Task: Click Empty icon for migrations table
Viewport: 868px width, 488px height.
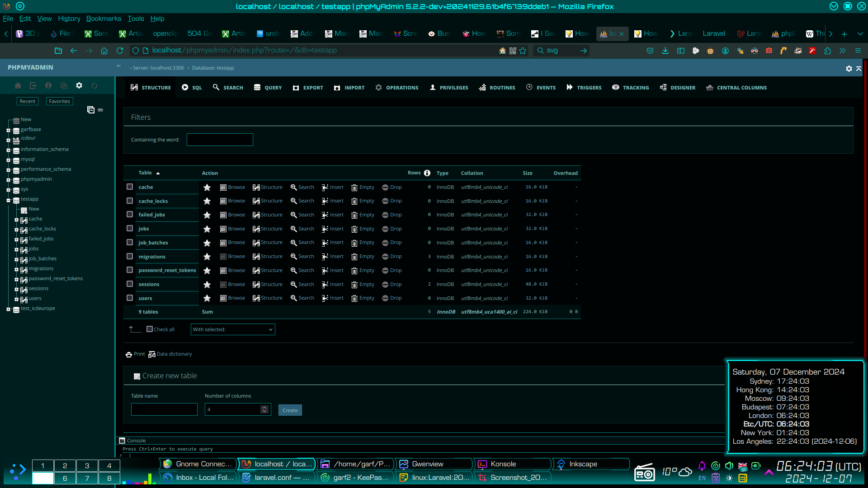Action: [354, 257]
